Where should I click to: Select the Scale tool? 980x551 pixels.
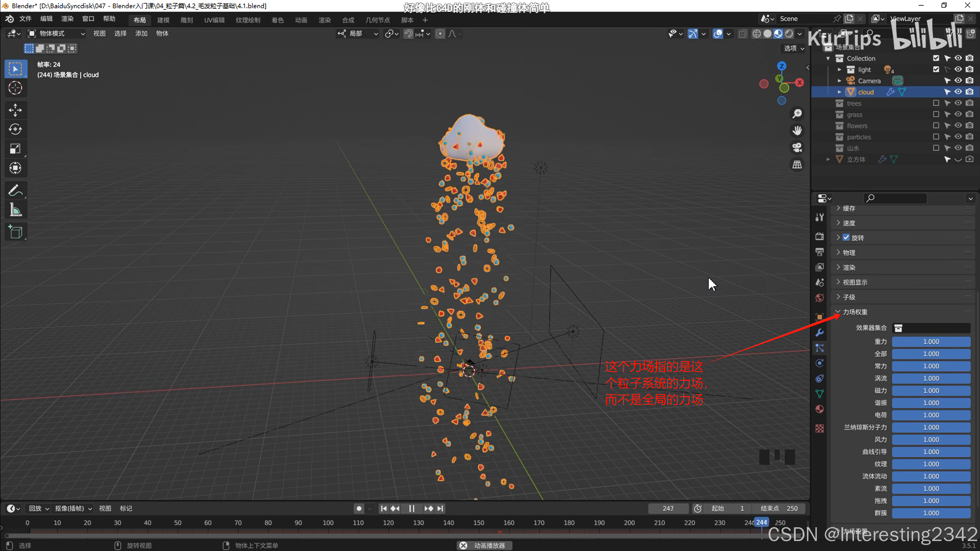coord(15,148)
